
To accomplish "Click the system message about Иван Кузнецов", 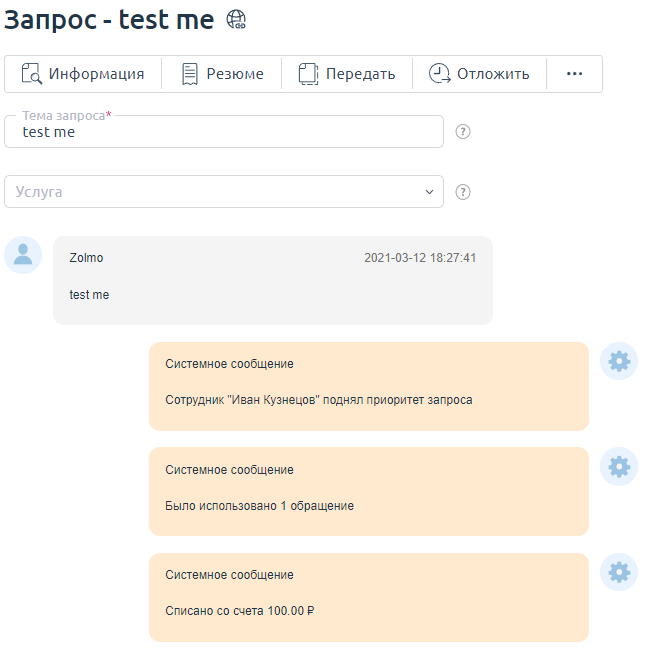I will [x=318, y=400].
